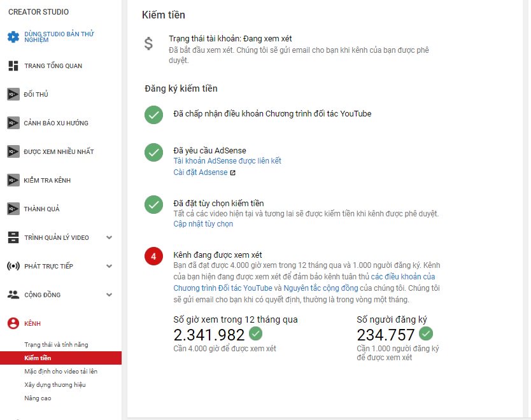Click Cài đặt Adsense link
The height and width of the screenshot is (420, 531).
pos(201,172)
